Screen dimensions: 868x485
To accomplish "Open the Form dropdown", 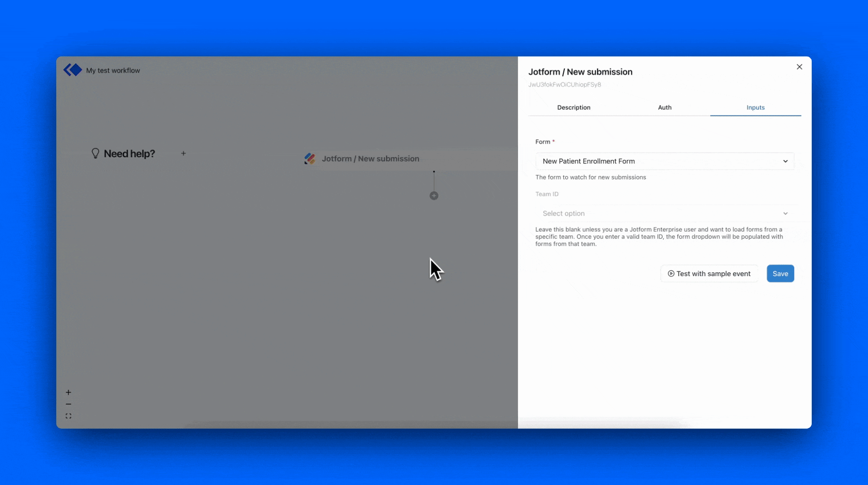I will tap(664, 161).
